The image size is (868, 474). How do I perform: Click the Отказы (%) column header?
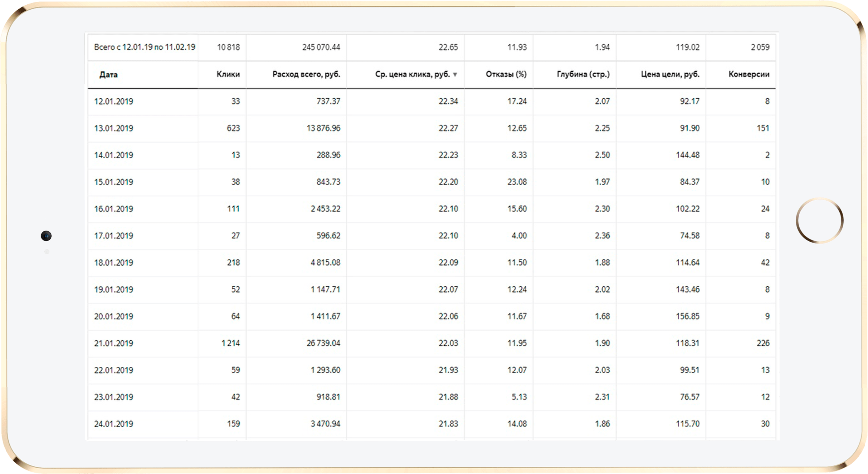506,74
